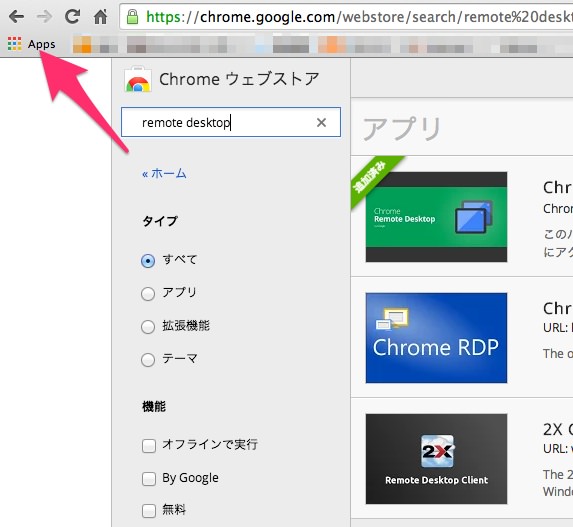The height and width of the screenshot is (527, 573).
Task: Select the すべて radio button
Action: 148,261
